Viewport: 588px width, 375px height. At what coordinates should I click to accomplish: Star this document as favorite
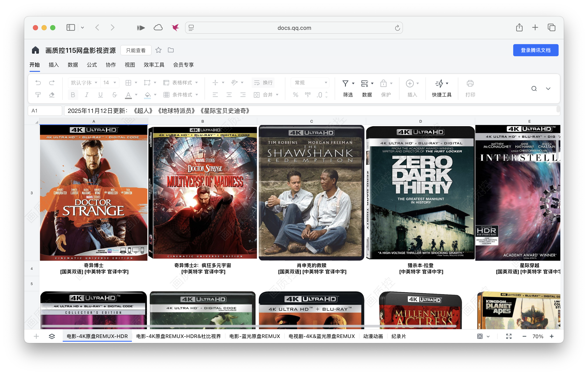[158, 50]
